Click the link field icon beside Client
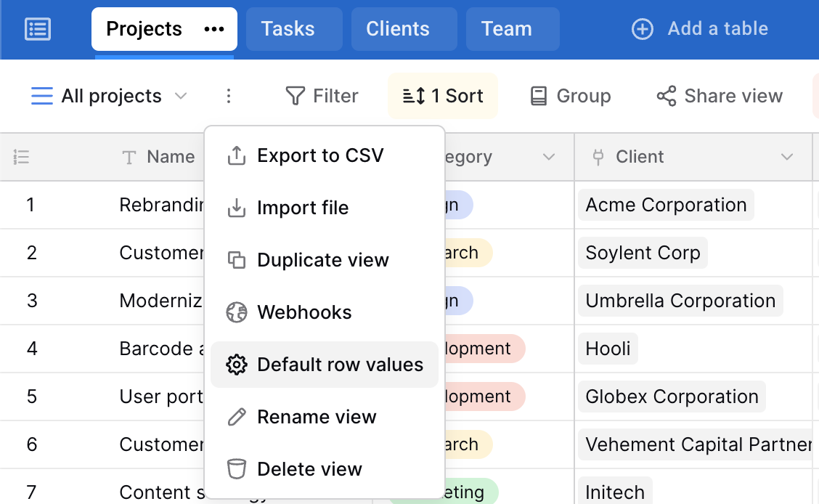 [x=598, y=157]
